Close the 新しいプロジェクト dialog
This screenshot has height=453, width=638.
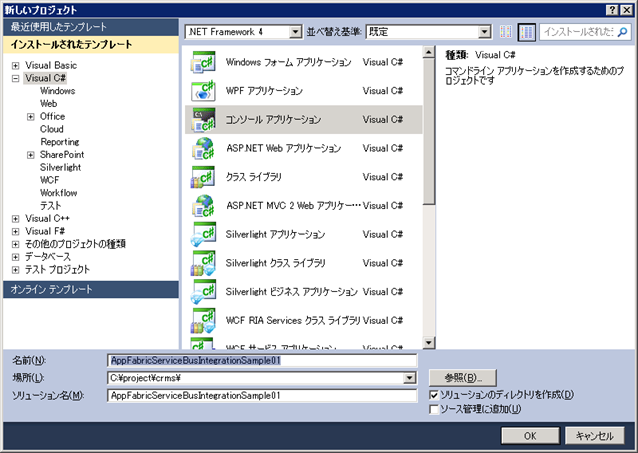click(x=627, y=10)
